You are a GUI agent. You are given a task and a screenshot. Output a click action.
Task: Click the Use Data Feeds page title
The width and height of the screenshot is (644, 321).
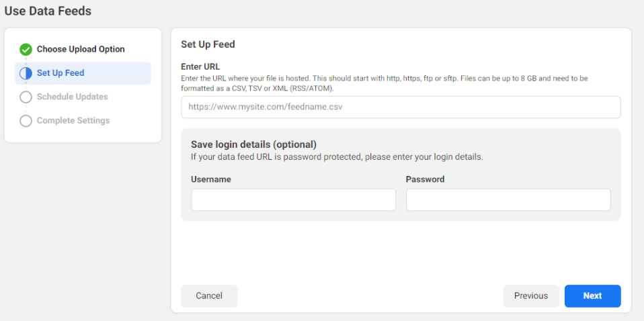pyautogui.click(x=48, y=11)
